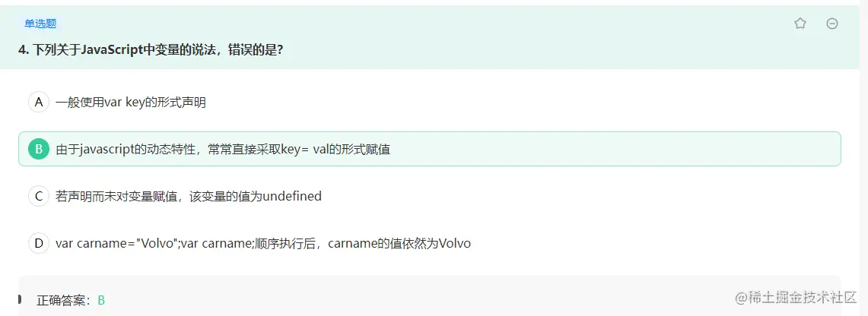
Task: Click the gray correct-answer panel area
Action: click(430, 295)
